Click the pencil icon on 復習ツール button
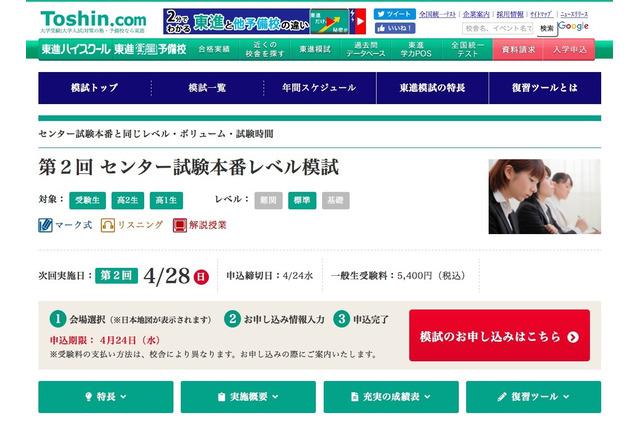 502,397
